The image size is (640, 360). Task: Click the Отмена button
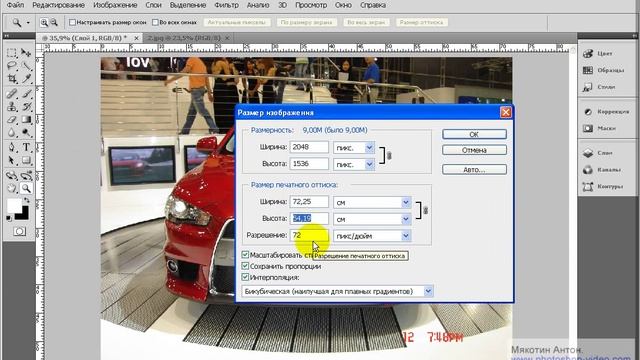[x=474, y=150]
